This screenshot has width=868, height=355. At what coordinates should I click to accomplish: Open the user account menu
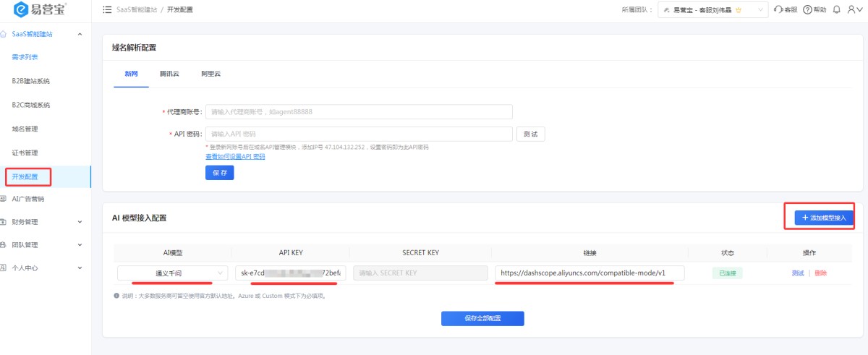click(854, 10)
